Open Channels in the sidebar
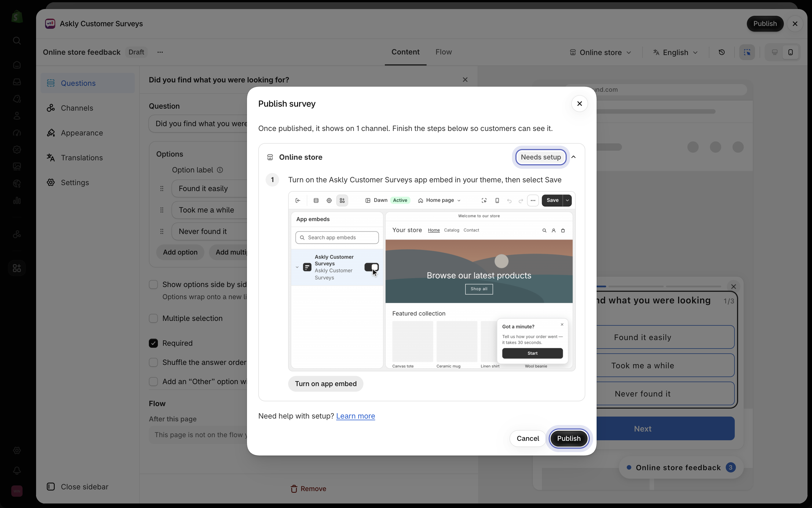This screenshot has height=508, width=812. click(88, 108)
